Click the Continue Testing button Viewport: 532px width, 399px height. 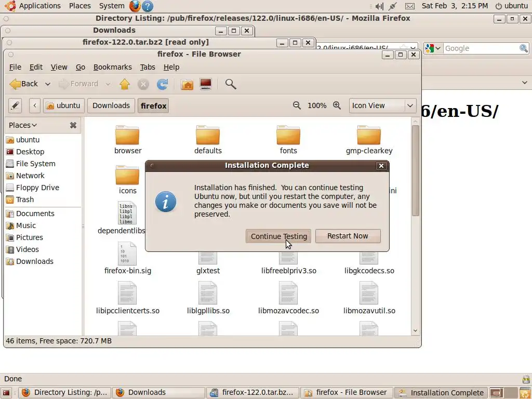278,236
